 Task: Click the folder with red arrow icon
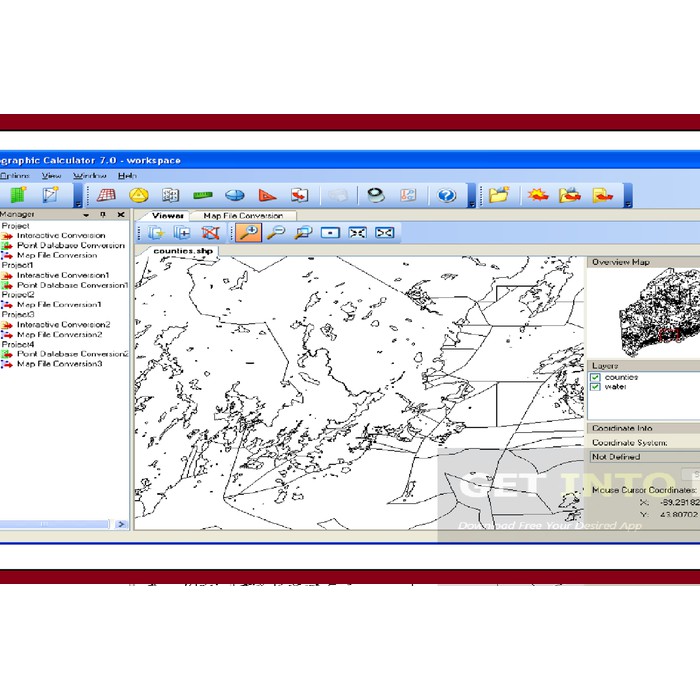pyautogui.click(x=570, y=195)
